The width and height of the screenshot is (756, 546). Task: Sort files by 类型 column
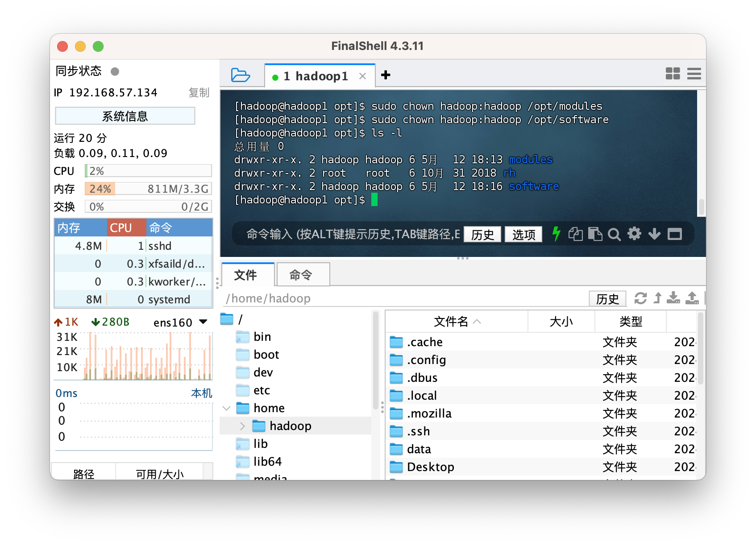tap(631, 322)
